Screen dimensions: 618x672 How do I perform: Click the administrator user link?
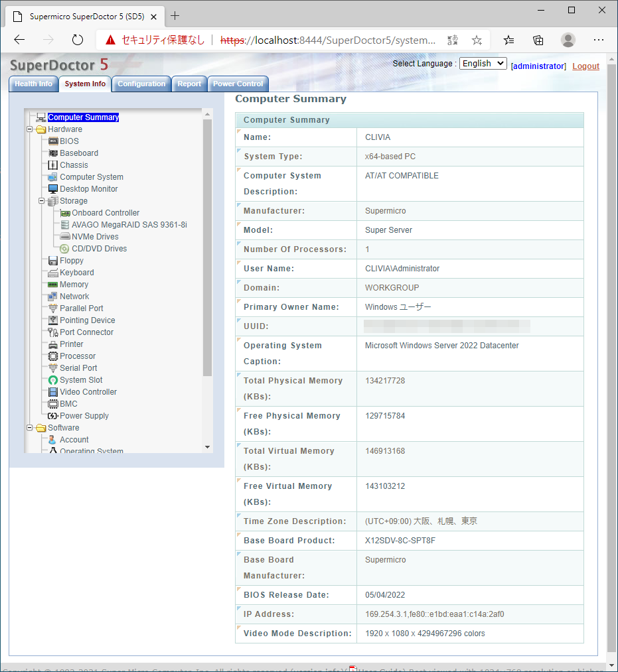tap(538, 66)
